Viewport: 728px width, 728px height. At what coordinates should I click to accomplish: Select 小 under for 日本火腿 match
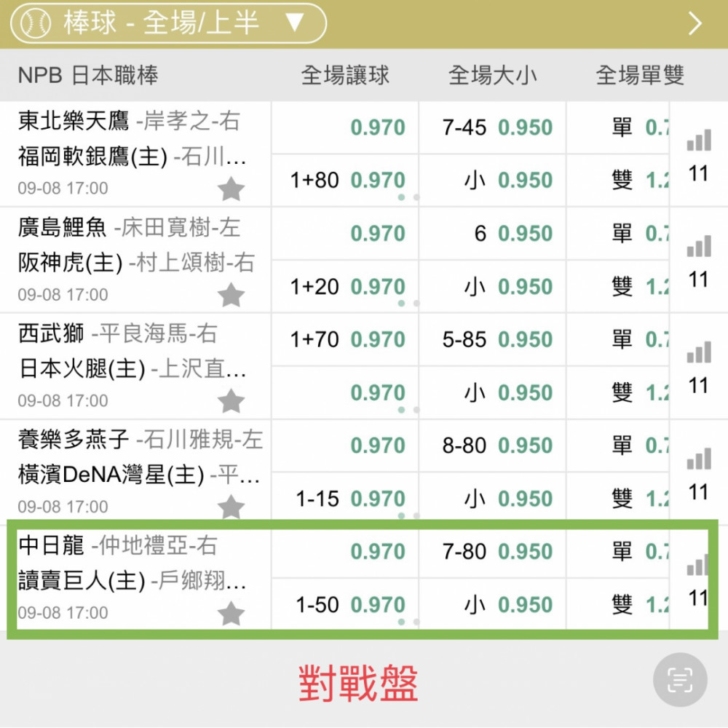pyautogui.click(x=493, y=393)
